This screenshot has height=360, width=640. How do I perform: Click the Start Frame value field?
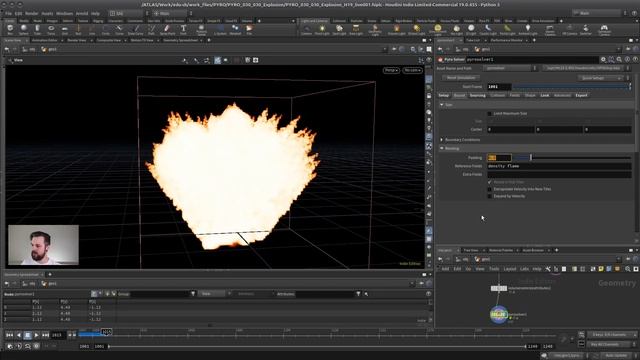pyautogui.click(x=499, y=87)
